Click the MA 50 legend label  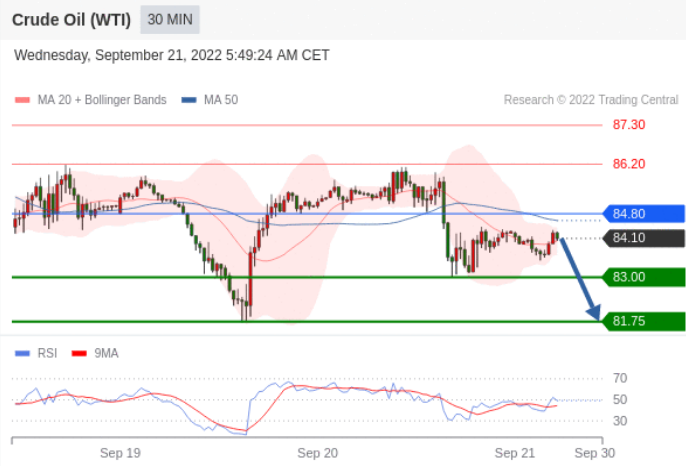(221, 100)
